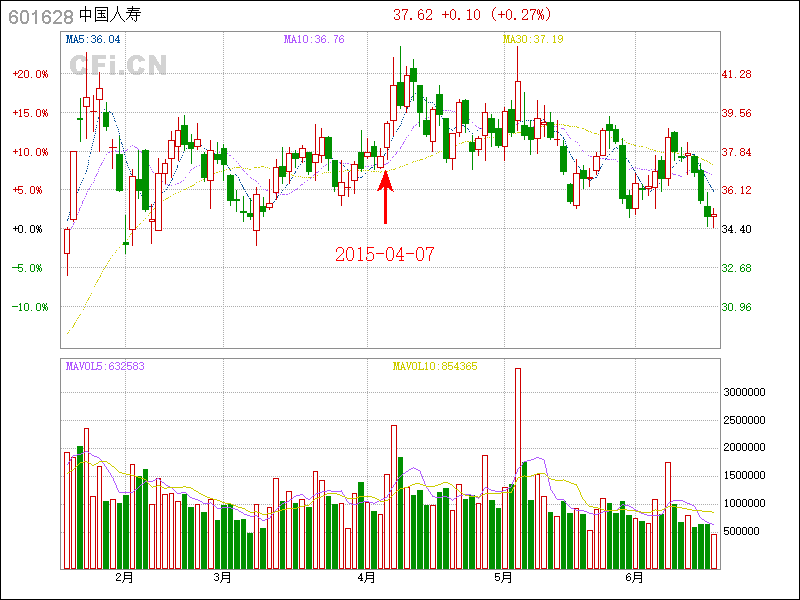800x600 pixels.
Task: Select the 5月 month label on the time axis
Action: pos(503,578)
